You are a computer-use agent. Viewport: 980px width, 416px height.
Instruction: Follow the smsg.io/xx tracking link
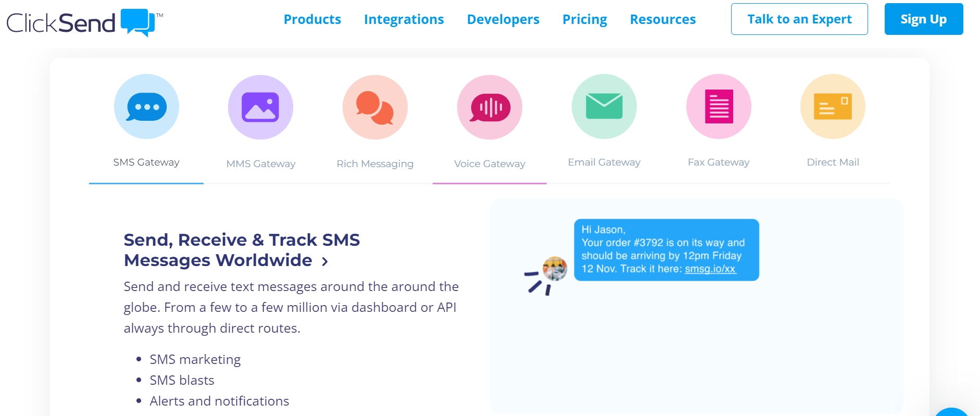pos(710,269)
